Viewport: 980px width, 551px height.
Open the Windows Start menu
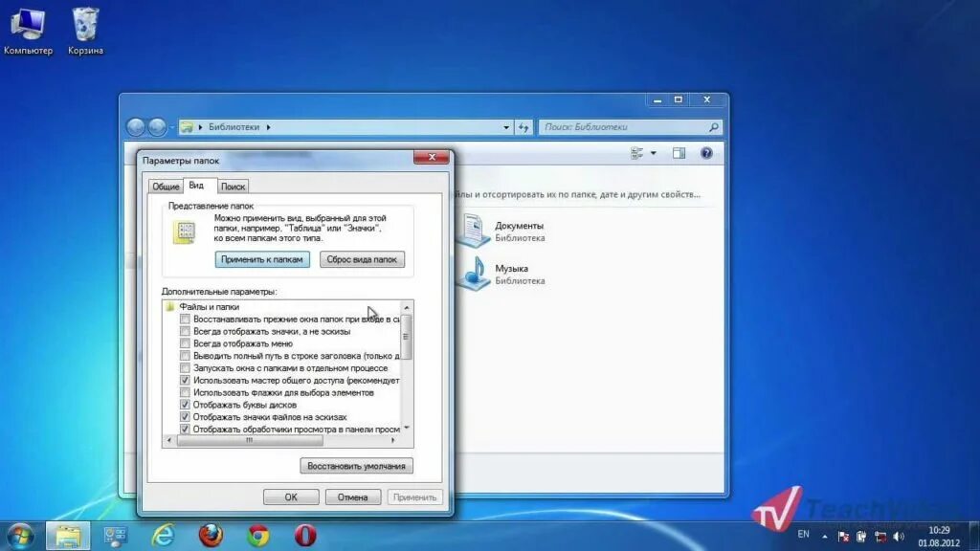coord(21,536)
